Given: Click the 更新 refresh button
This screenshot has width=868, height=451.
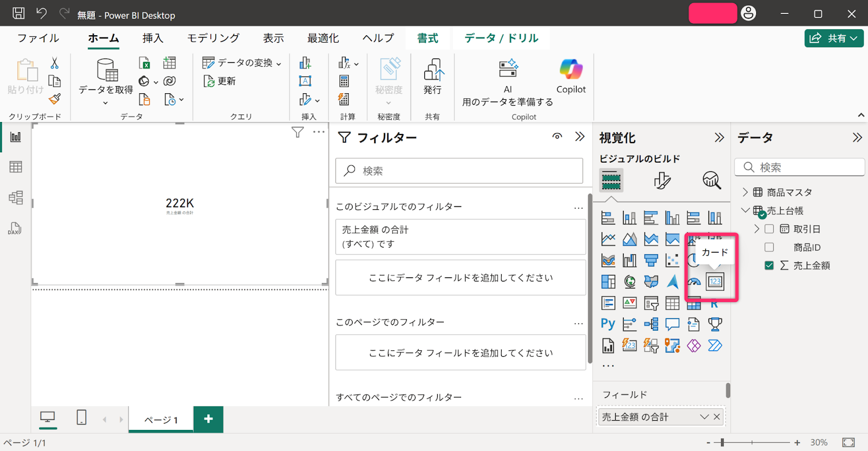Looking at the screenshot, I should (x=220, y=81).
